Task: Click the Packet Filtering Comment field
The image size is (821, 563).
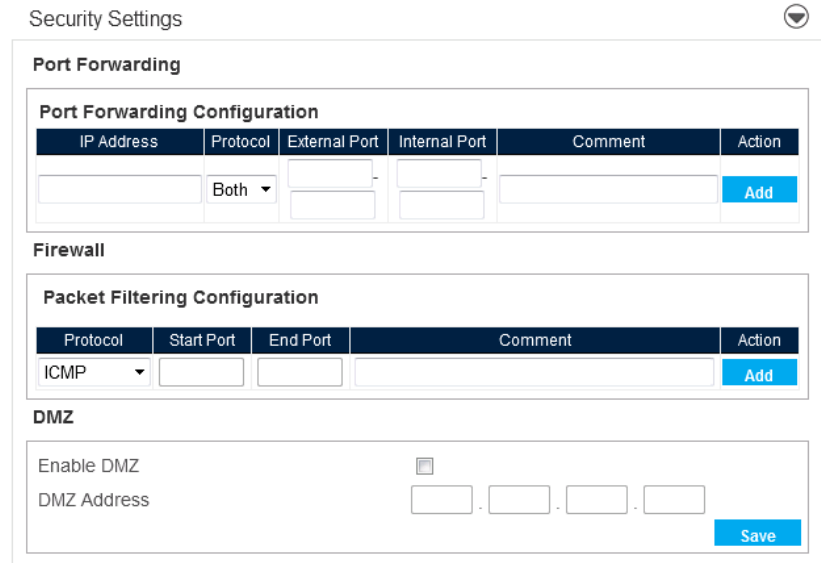Action: (534, 373)
